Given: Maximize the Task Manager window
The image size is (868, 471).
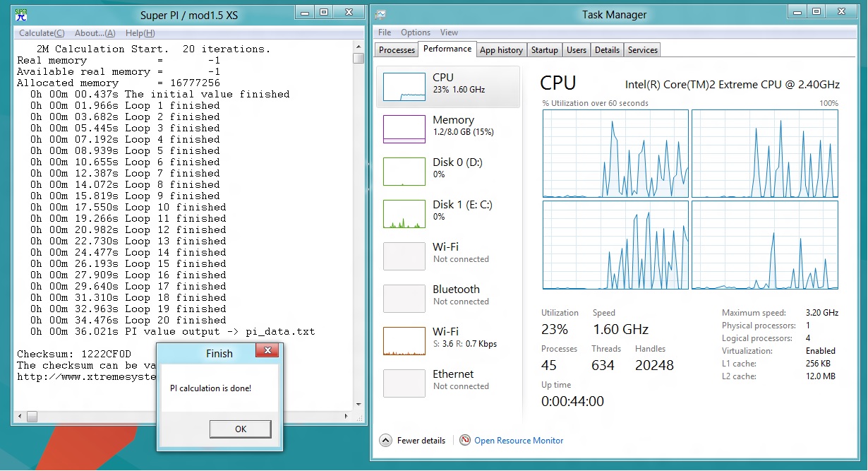Looking at the screenshot, I should (x=817, y=12).
